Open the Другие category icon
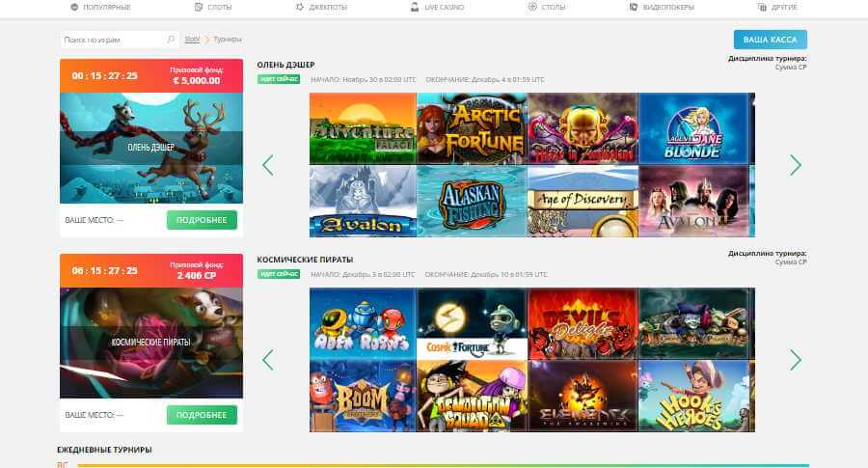 (762, 7)
